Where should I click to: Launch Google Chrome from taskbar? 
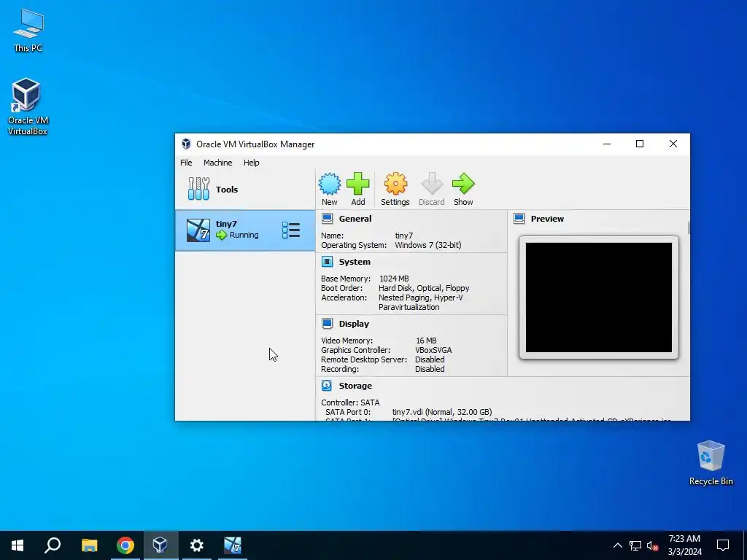pos(125,545)
